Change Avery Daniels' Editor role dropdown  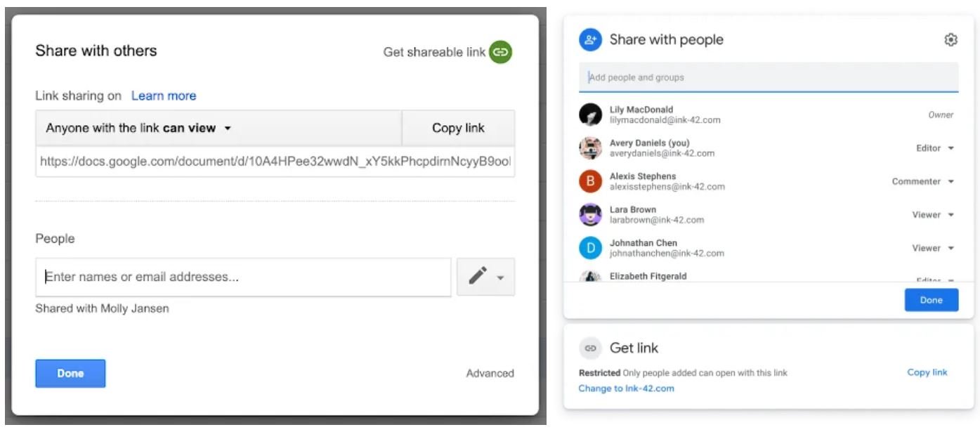point(935,148)
